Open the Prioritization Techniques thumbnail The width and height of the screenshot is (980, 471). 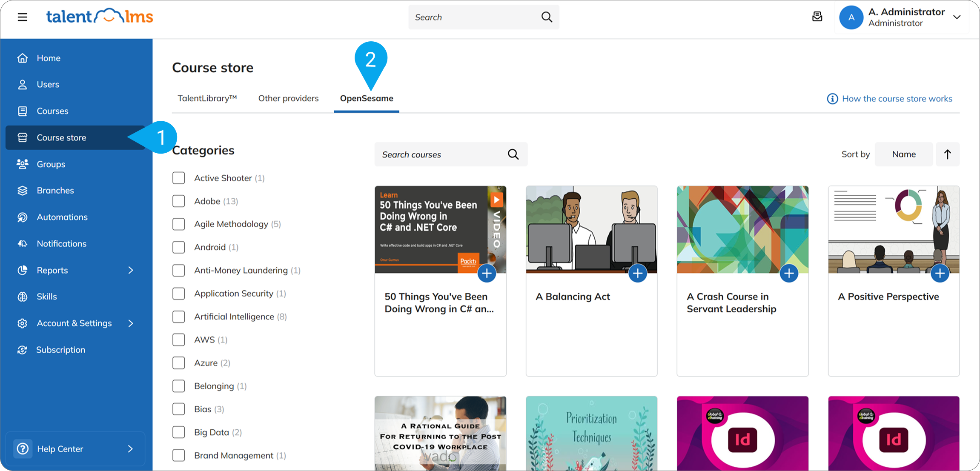591,433
